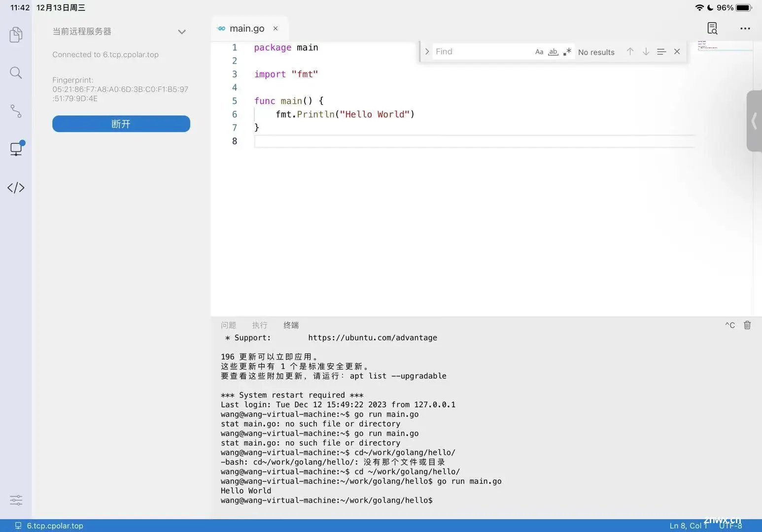Click the 11:42 clock in status bar
The width and height of the screenshot is (762, 532).
point(20,7)
